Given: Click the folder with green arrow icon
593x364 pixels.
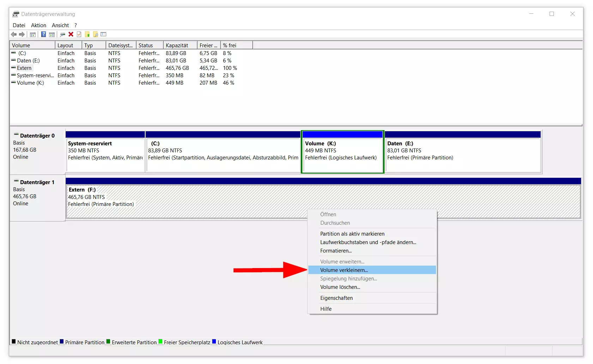Looking at the screenshot, I should point(87,34).
